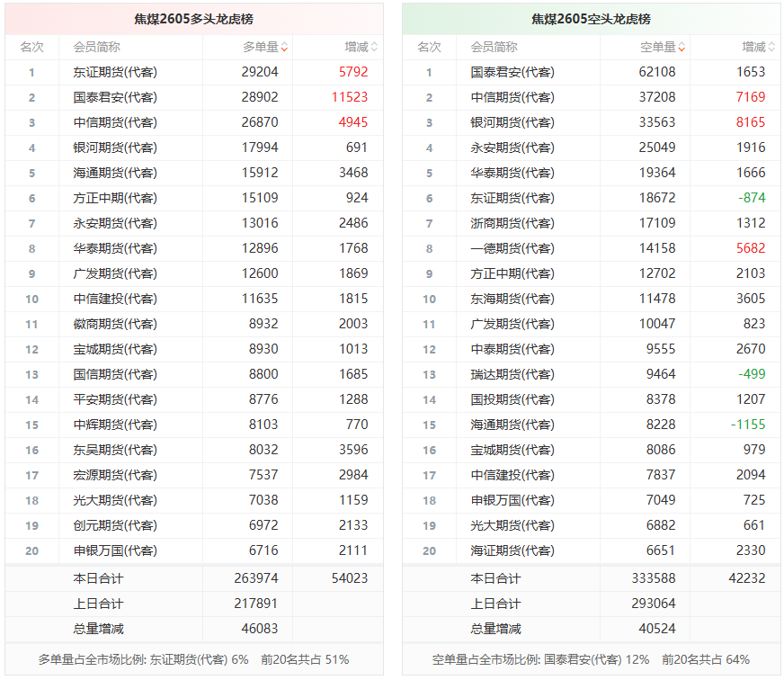This screenshot has height=680, width=784.
Task: Select 银河期货(代客) in short table rank 3
Action: [x=512, y=122]
